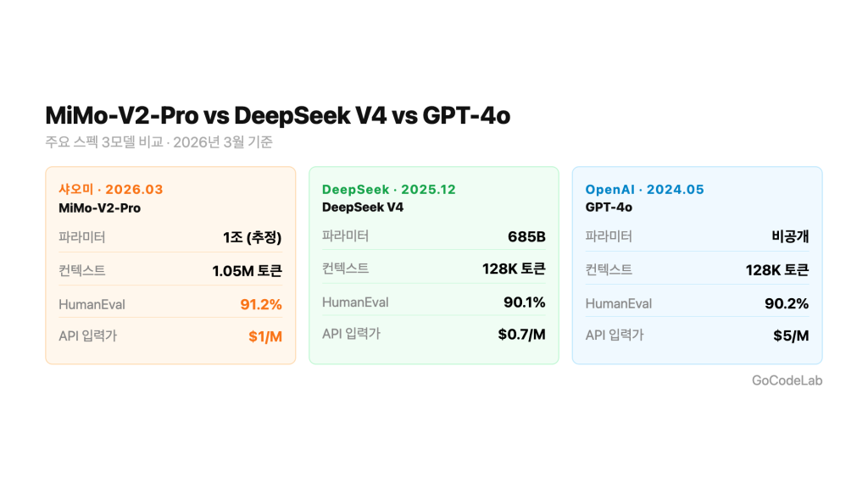This screenshot has width=868, height=488.
Task: Click the 1조 (추정) parameter value
Action: (252, 237)
